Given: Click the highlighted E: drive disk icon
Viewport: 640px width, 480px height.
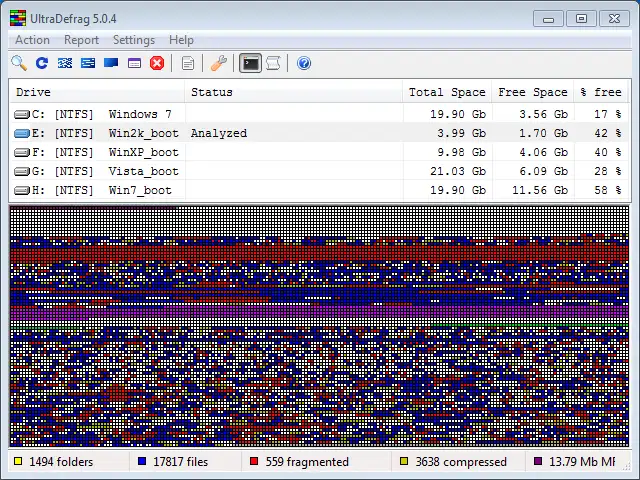Looking at the screenshot, I should coord(22,133).
